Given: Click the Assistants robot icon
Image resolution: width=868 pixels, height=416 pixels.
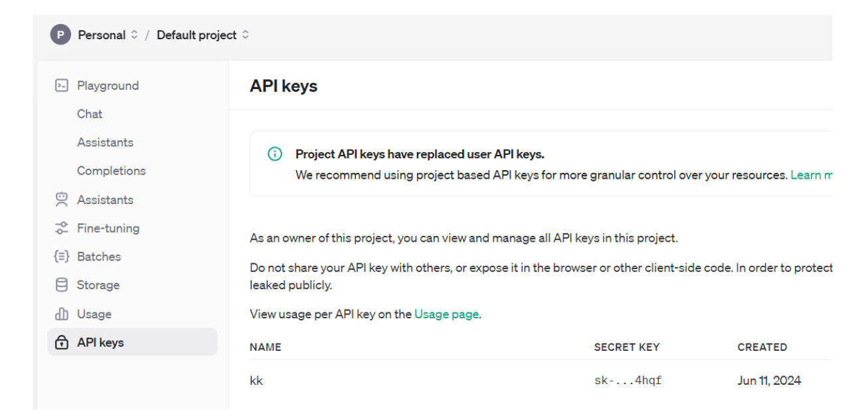Looking at the screenshot, I should 61,199.
